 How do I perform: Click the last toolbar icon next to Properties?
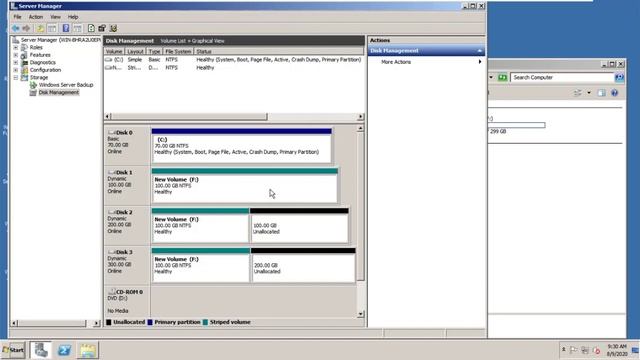tap(113, 28)
